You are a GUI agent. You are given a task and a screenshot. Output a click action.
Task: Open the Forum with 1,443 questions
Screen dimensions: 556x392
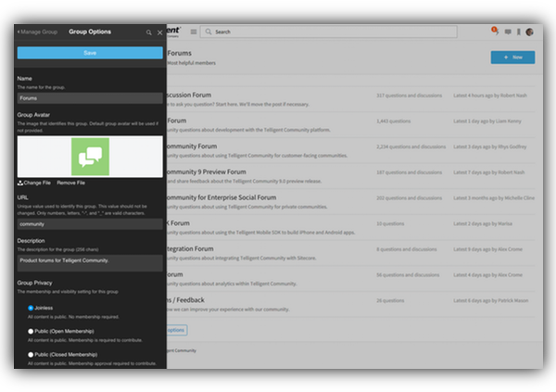point(177,120)
